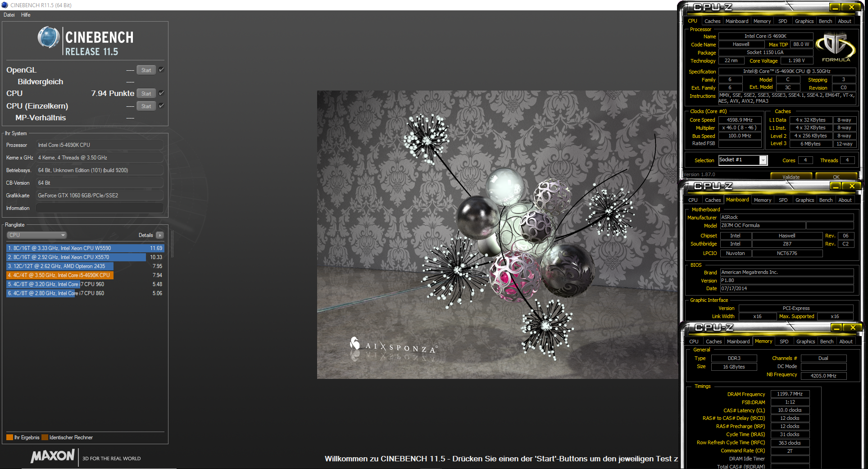This screenshot has height=469, width=868.
Task: Click the orange Ihr Ergebnis legend swatch
Action: click(x=9, y=437)
